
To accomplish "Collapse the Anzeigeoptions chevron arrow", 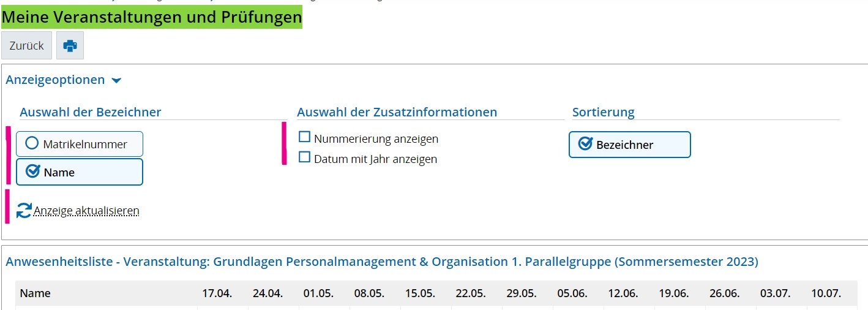I will pyautogui.click(x=117, y=80).
